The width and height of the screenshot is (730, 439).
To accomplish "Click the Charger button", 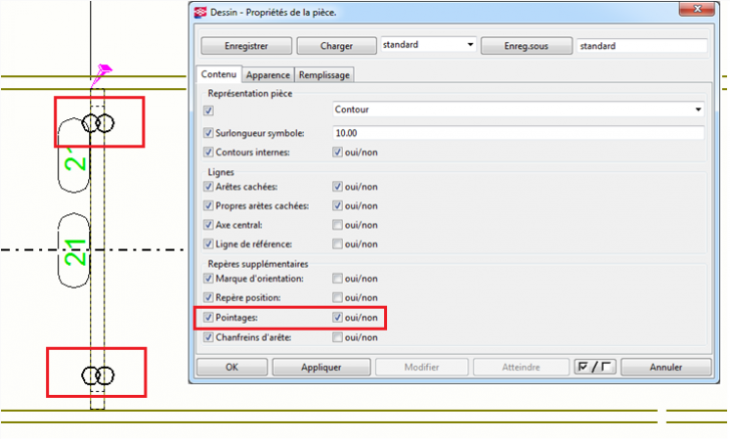I will click(x=336, y=46).
